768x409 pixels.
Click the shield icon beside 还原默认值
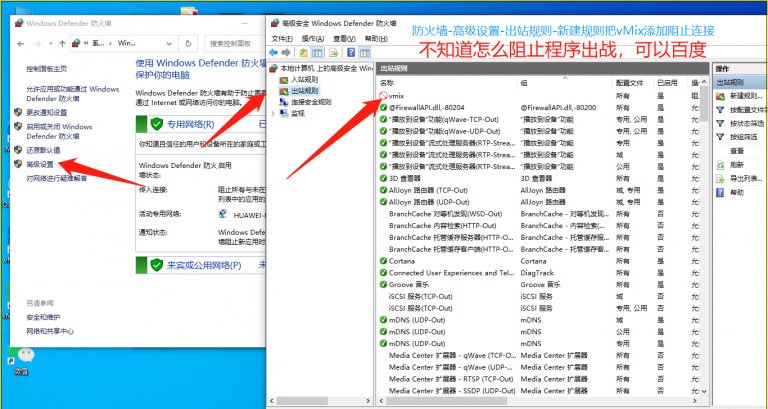click(x=18, y=149)
